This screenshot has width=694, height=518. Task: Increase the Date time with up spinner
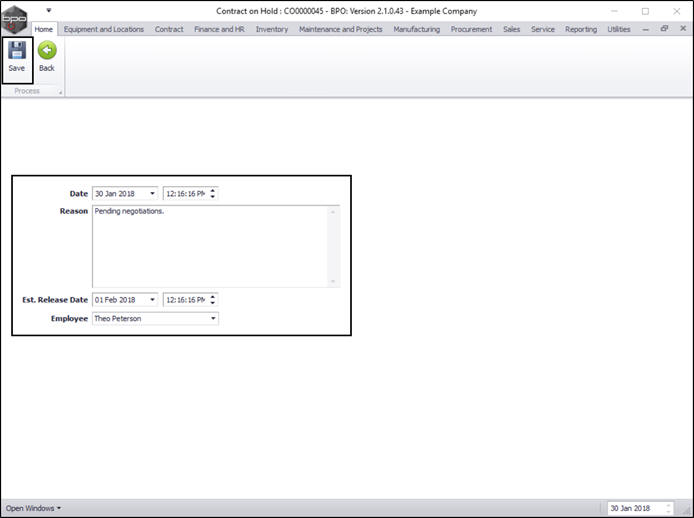[x=212, y=191]
